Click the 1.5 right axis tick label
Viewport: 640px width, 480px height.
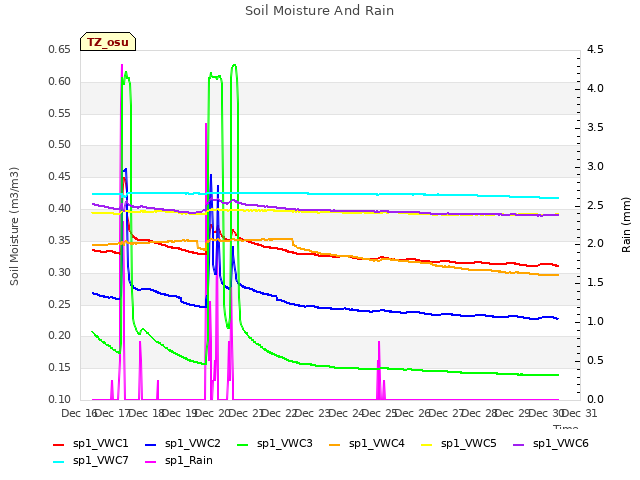pyautogui.click(x=595, y=283)
